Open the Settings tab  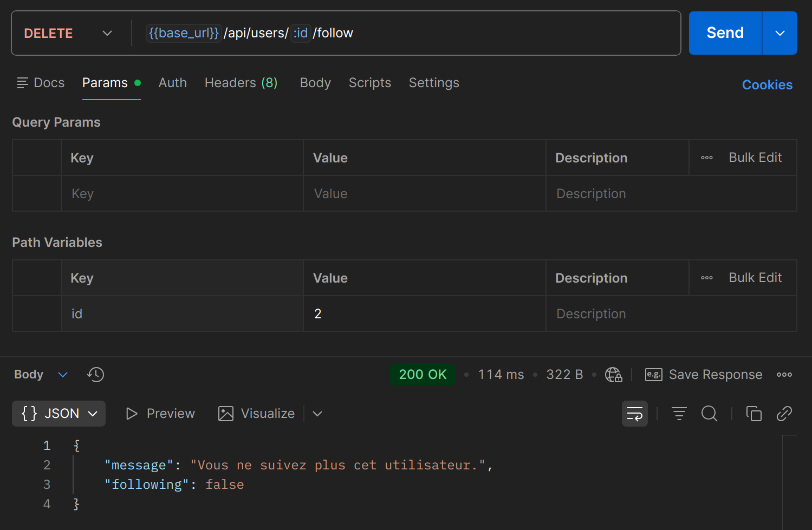pos(434,83)
